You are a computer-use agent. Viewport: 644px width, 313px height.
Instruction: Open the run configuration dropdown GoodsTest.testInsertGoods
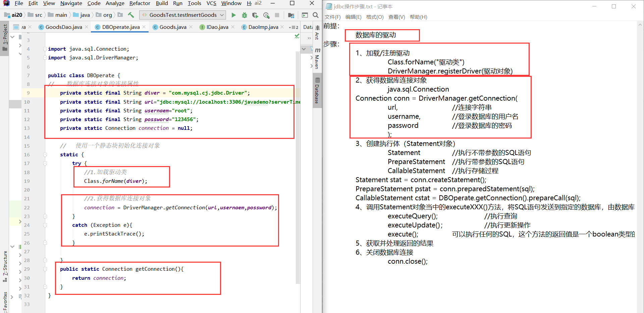click(x=183, y=15)
